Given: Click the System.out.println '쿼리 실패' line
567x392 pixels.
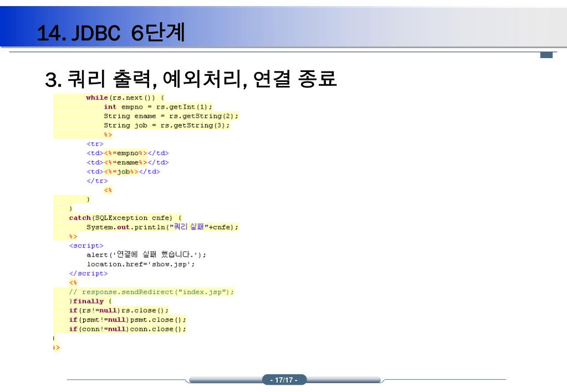Looking at the screenshot, I should click(x=162, y=227).
